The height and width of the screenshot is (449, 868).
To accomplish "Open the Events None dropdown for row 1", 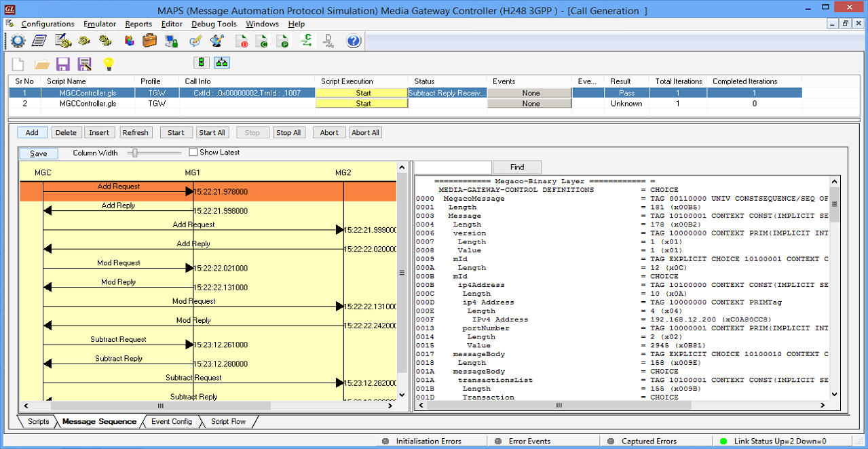I will [529, 93].
